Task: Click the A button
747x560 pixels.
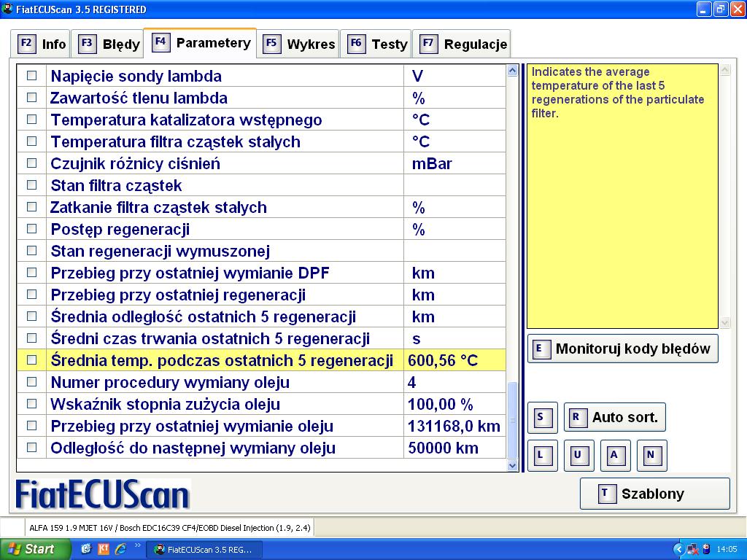Action: pos(615,455)
